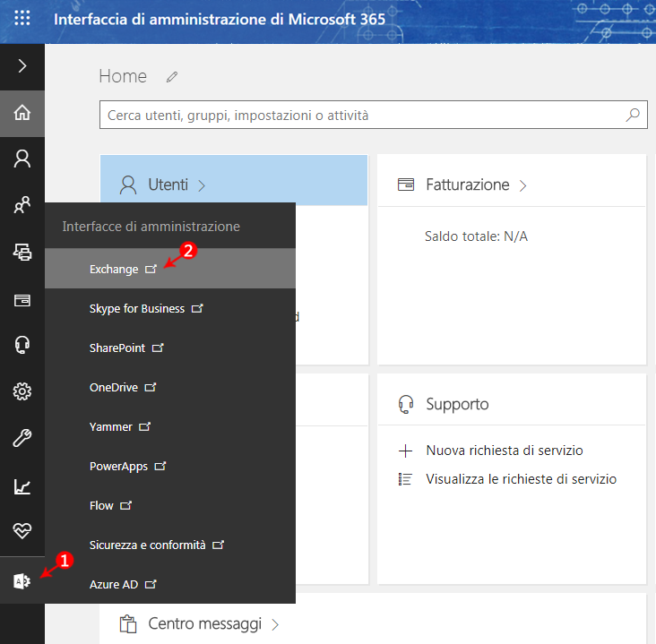The image size is (656, 644).
Task: Click the external link icon beside SharePoint
Action: click(x=158, y=348)
